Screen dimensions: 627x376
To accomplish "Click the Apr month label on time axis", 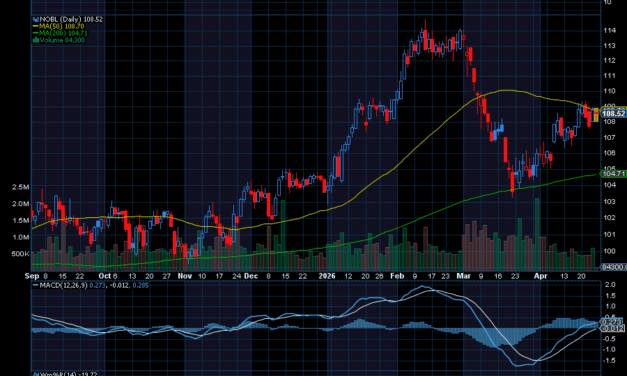I will click(541, 276).
